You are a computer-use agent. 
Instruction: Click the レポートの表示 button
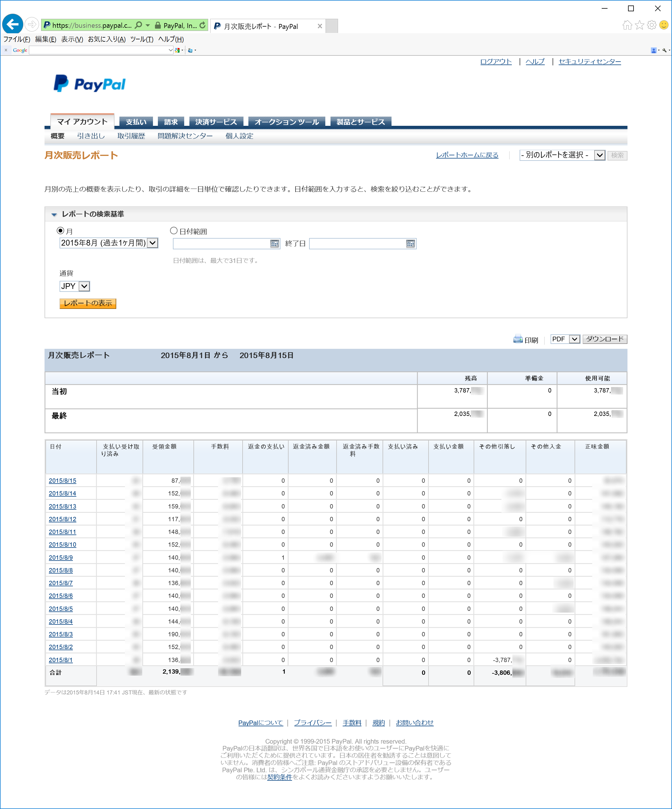tap(88, 304)
